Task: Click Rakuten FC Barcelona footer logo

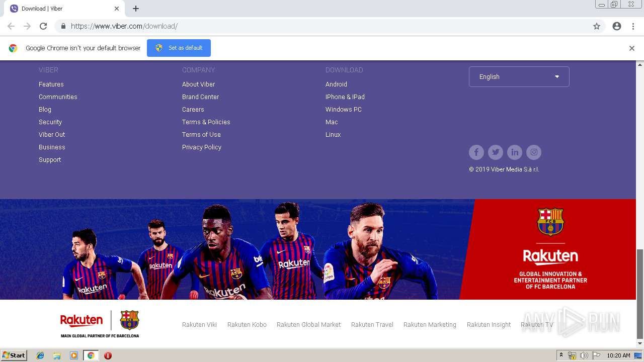Action: point(100,324)
